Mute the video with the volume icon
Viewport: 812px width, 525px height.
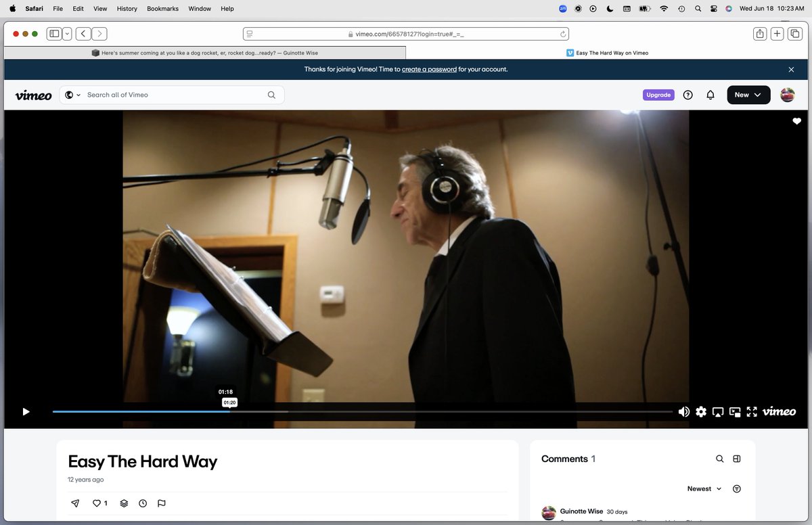coord(684,411)
